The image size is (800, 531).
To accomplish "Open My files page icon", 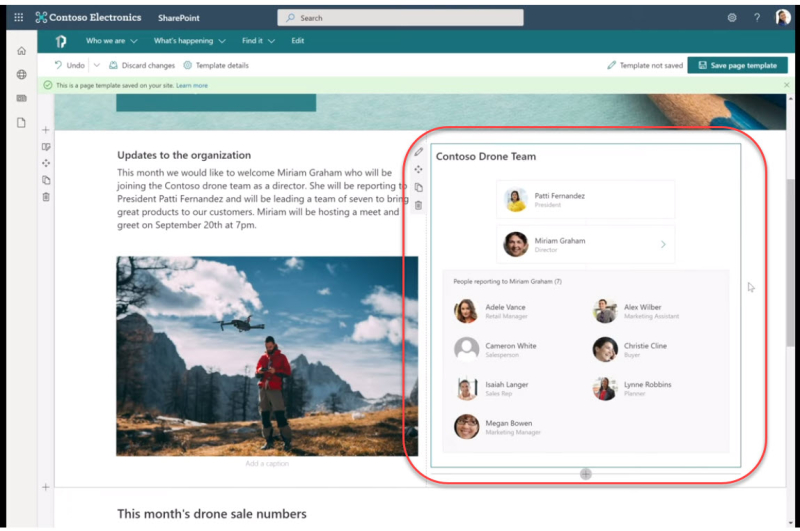I will tap(21, 122).
